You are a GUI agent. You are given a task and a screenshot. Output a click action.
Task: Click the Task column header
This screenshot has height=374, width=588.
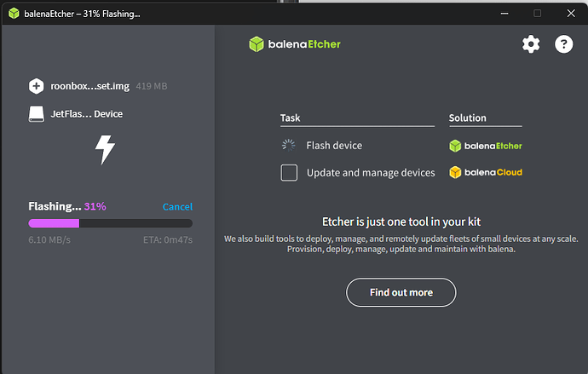(x=291, y=118)
